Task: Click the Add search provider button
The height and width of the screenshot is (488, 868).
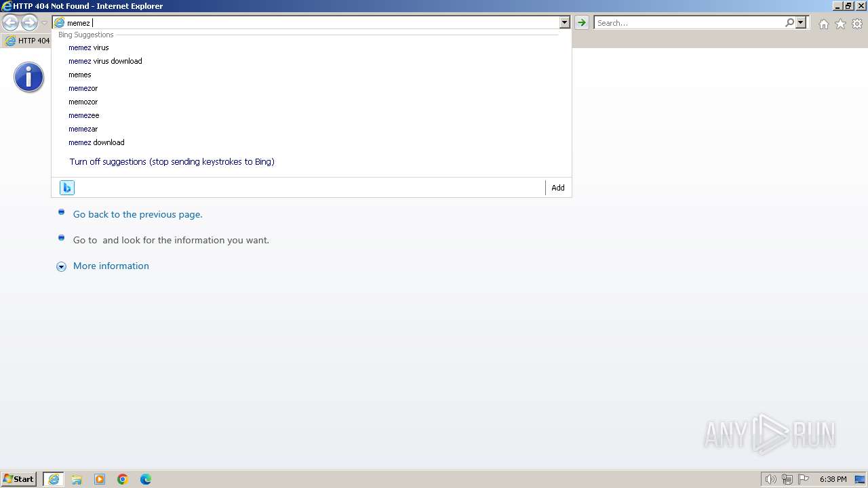Action: (x=558, y=188)
